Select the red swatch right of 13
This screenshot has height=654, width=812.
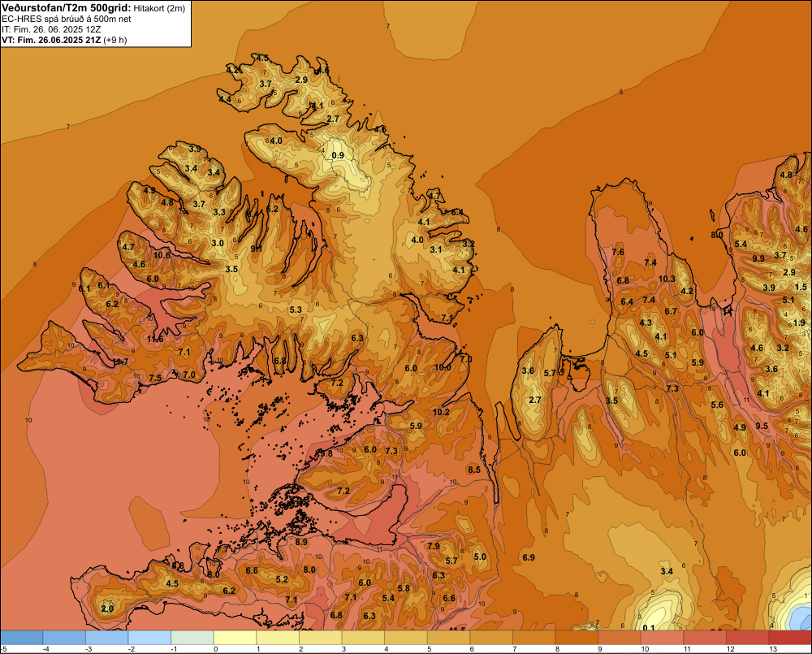790,637
